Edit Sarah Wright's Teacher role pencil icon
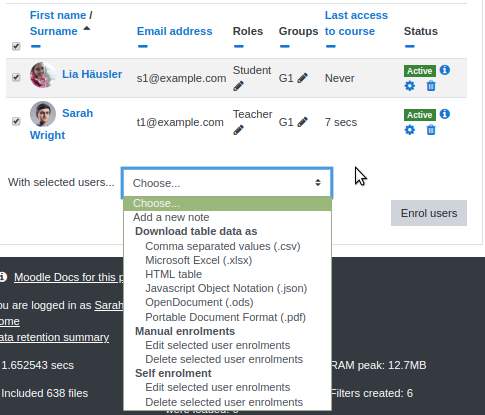 [238, 130]
